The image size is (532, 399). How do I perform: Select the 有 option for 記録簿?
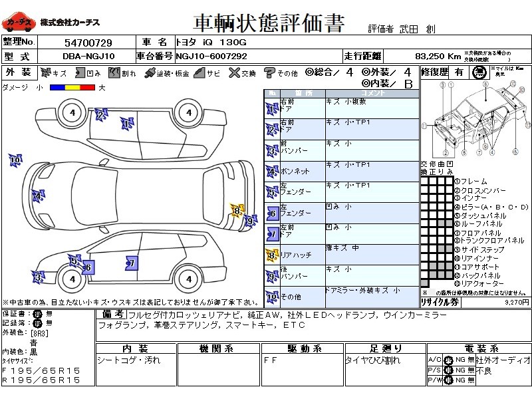[37, 323]
